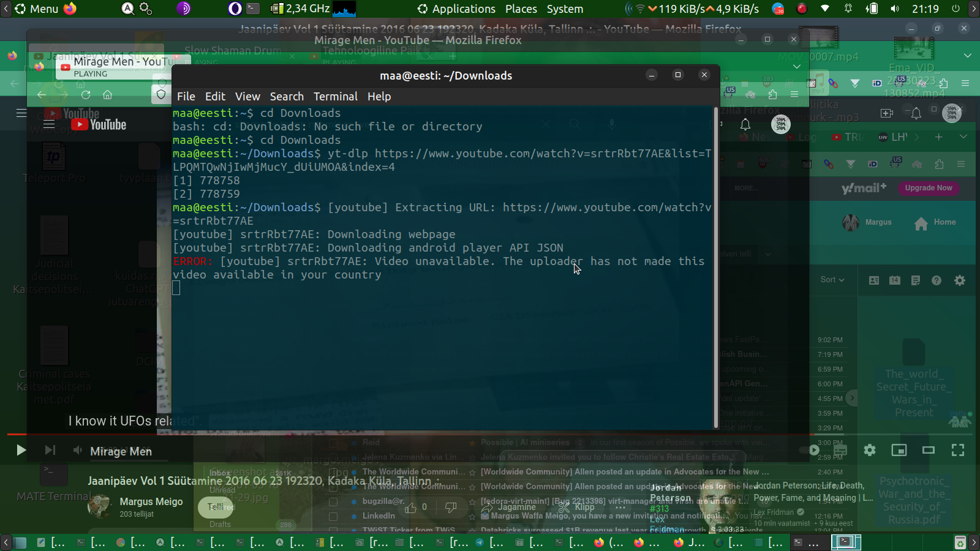Click the 21:19 clock in the top panel
The image size is (980, 551).
point(925,9)
